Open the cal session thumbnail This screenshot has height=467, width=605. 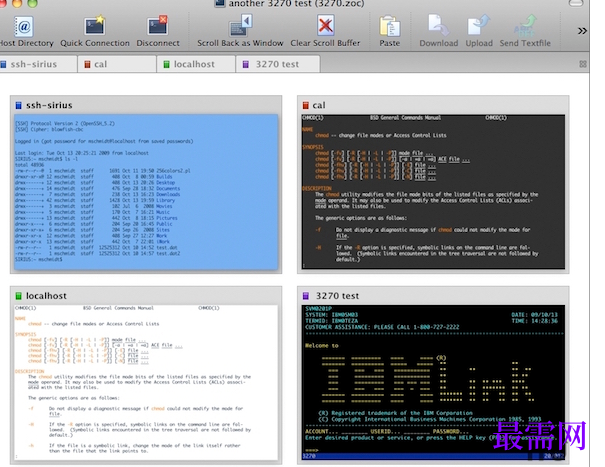click(433, 192)
